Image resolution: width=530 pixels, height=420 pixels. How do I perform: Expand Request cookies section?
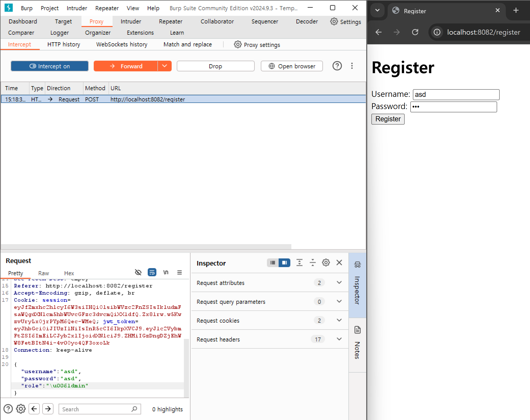pos(270,320)
